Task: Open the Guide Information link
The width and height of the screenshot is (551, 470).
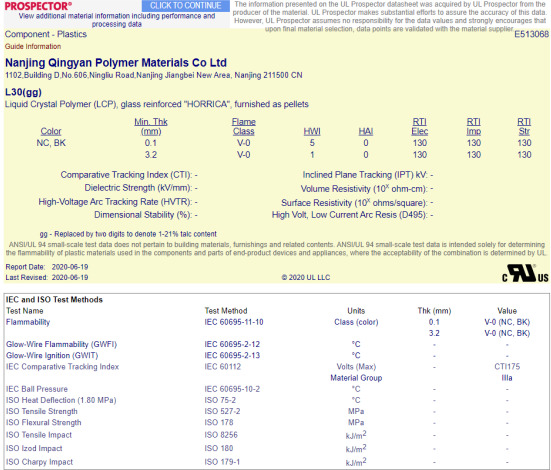Action: pos(33,46)
